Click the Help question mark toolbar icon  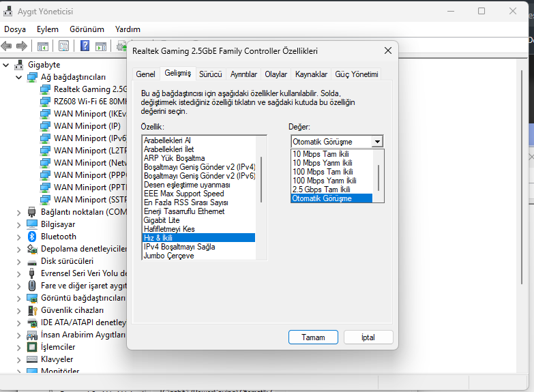85,46
